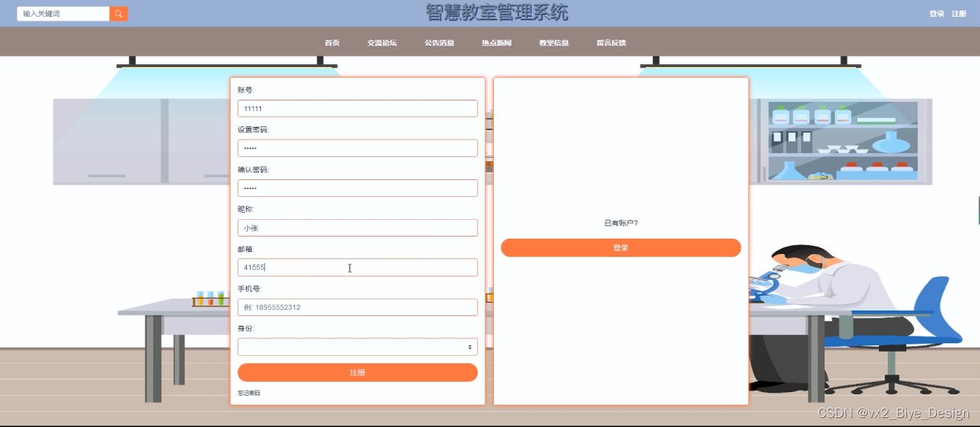Click the 账号 field containing 11111
The image size is (980, 427).
tap(357, 108)
